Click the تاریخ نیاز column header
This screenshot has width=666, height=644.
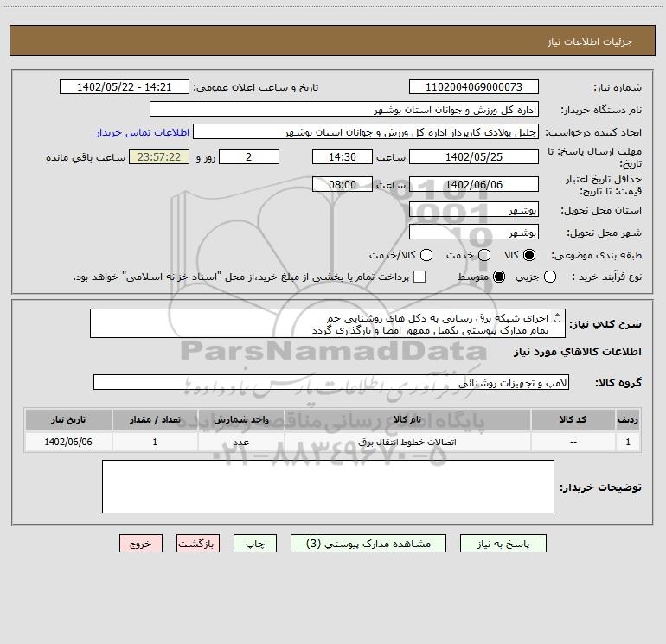pos(68,419)
